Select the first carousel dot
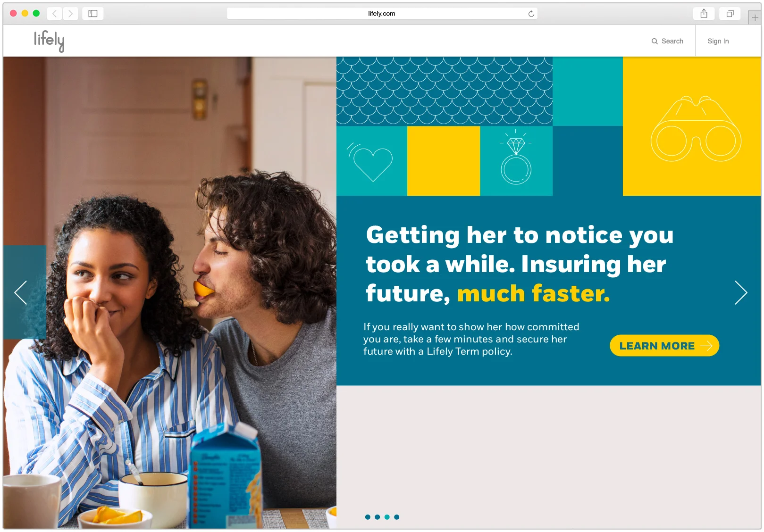This screenshot has height=532, width=764. coord(368,517)
